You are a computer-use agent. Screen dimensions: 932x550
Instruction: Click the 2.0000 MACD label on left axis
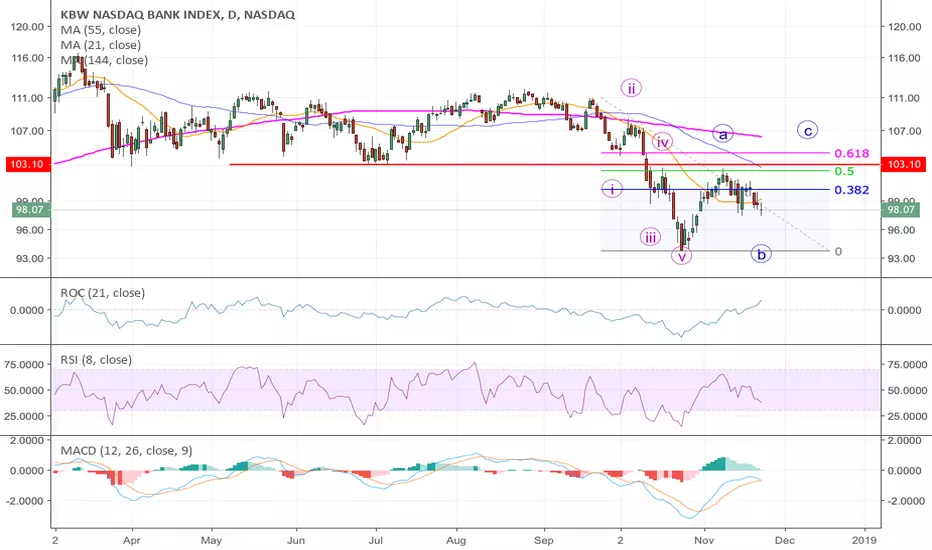click(x=26, y=440)
